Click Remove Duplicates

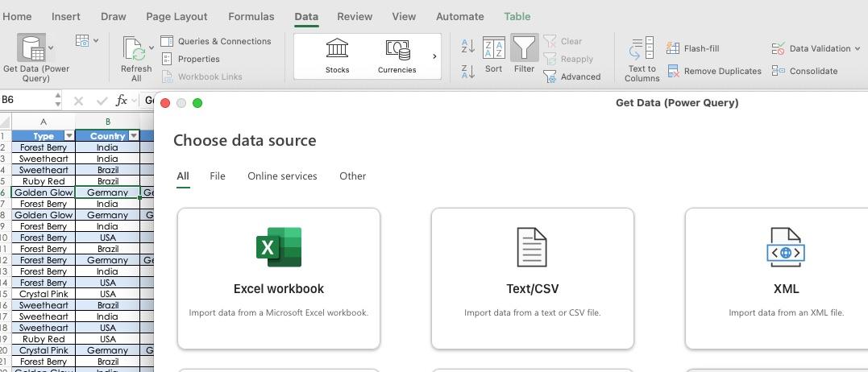[714, 72]
